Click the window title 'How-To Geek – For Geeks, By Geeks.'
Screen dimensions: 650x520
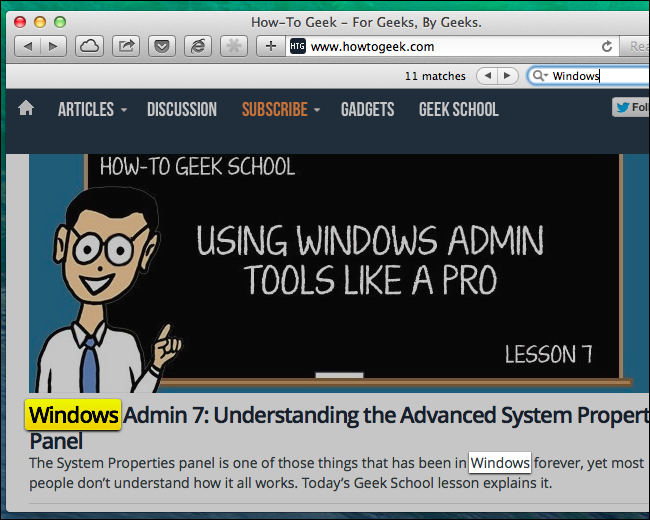(366, 22)
